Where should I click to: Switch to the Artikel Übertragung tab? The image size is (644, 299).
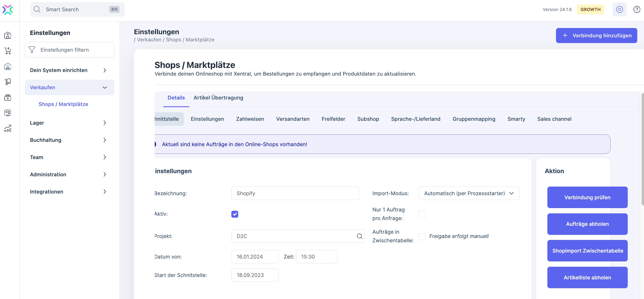[x=218, y=98]
